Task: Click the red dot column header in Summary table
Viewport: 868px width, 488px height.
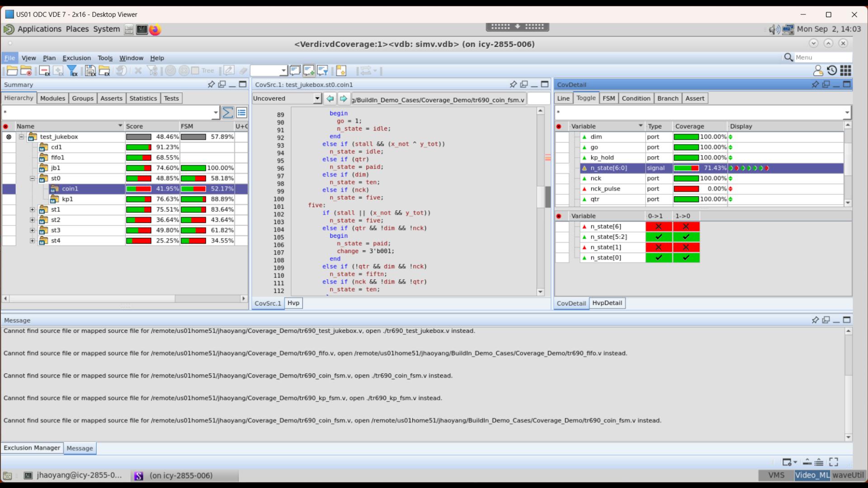Action: pos(6,127)
